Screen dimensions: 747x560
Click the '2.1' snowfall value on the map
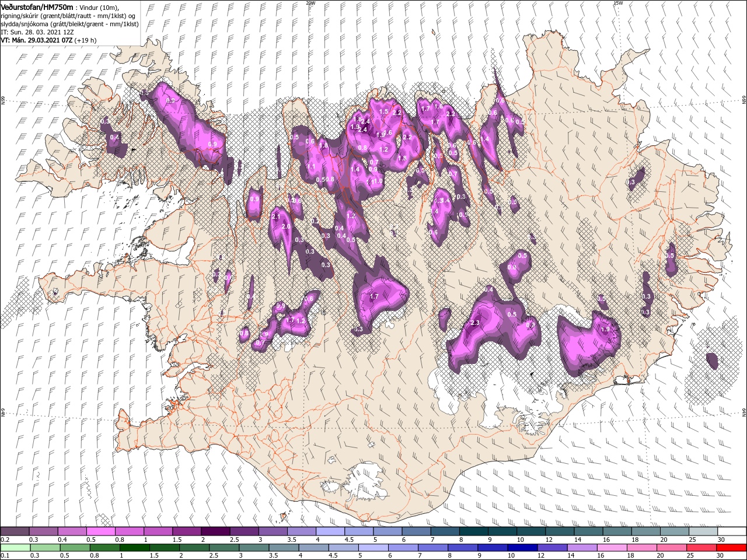276,216
